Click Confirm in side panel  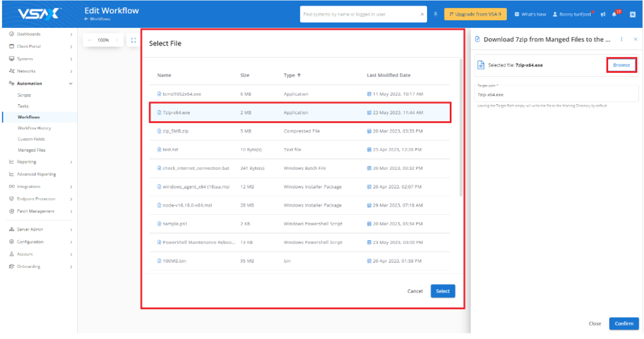pos(624,324)
